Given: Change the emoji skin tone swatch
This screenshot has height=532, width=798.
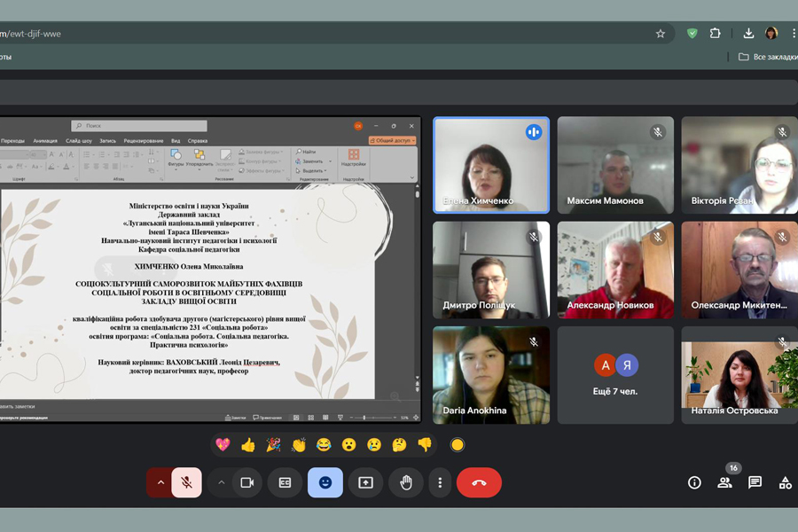Looking at the screenshot, I should point(457,445).
